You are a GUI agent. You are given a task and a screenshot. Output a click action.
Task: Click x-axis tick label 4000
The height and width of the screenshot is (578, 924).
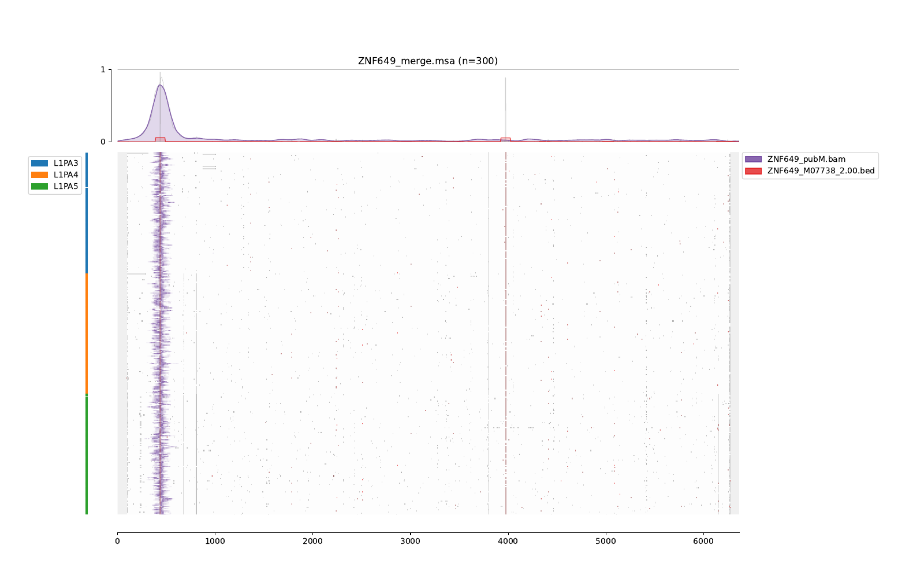click(508, 542)
